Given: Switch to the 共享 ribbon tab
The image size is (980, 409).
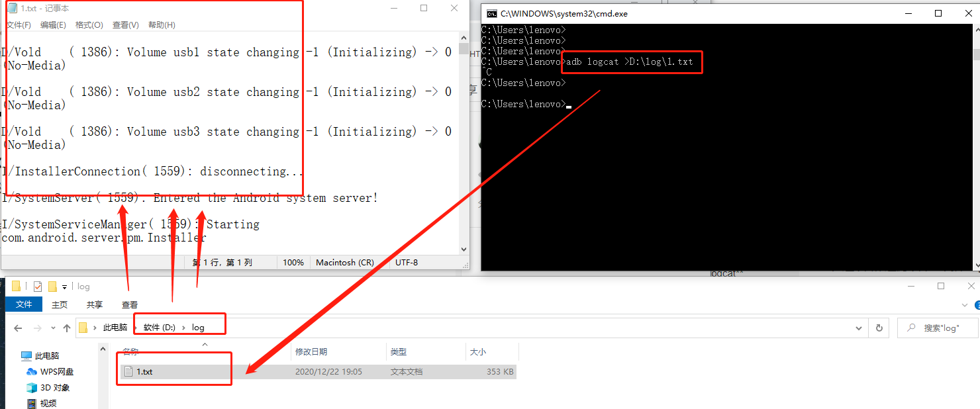Looking at the screenshot, I should pyautogui.click(x=95, y=304).
